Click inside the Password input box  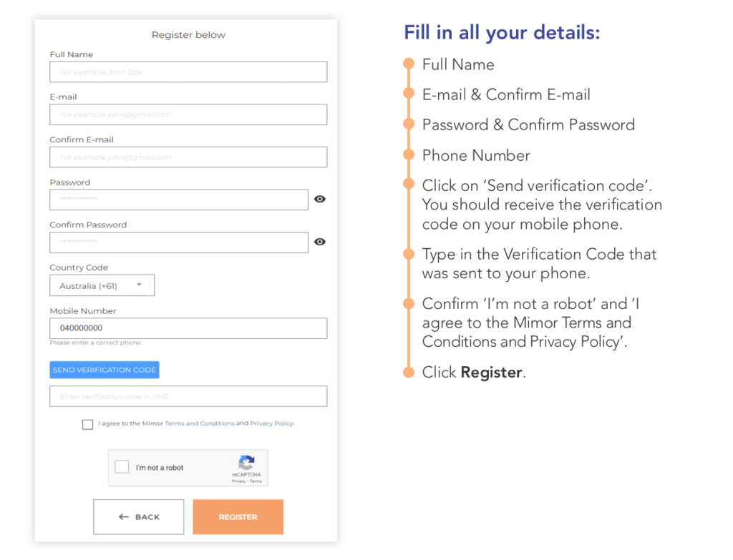[x=179, y=200]
